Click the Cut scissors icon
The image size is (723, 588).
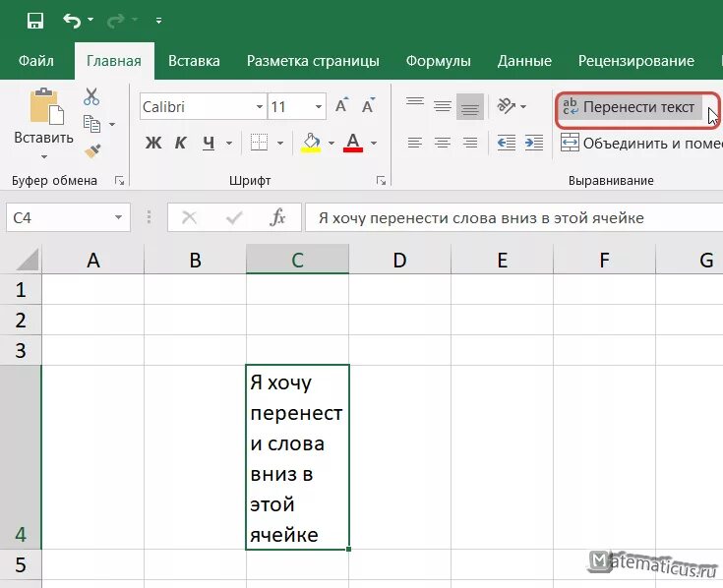[x=91, y=96]
